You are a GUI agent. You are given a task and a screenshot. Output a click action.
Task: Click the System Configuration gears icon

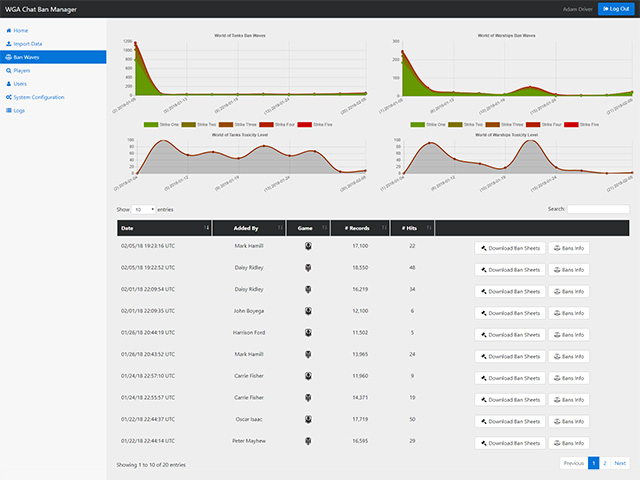[x=9, y=97]
